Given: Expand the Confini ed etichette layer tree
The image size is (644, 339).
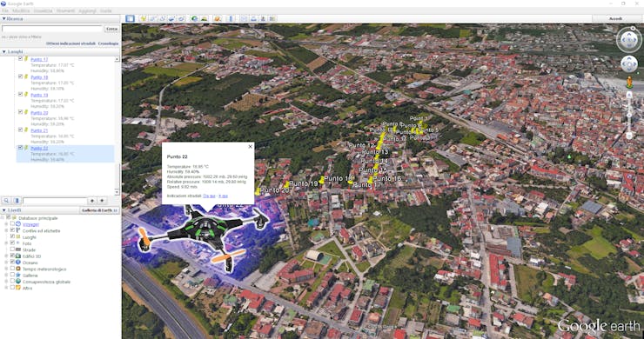Looking at the screenshot, I should click(x=6, y=230).
